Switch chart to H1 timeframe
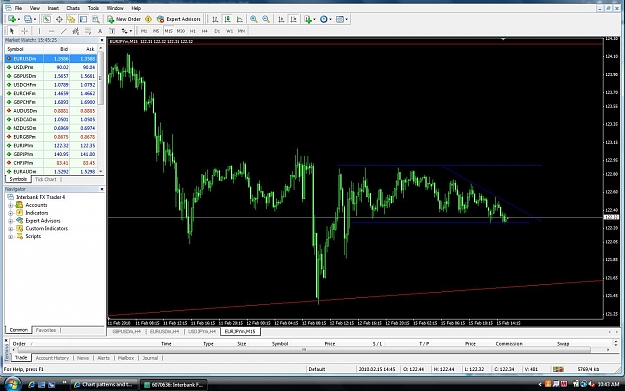625x391 pixels. click(x=193, y=31)
